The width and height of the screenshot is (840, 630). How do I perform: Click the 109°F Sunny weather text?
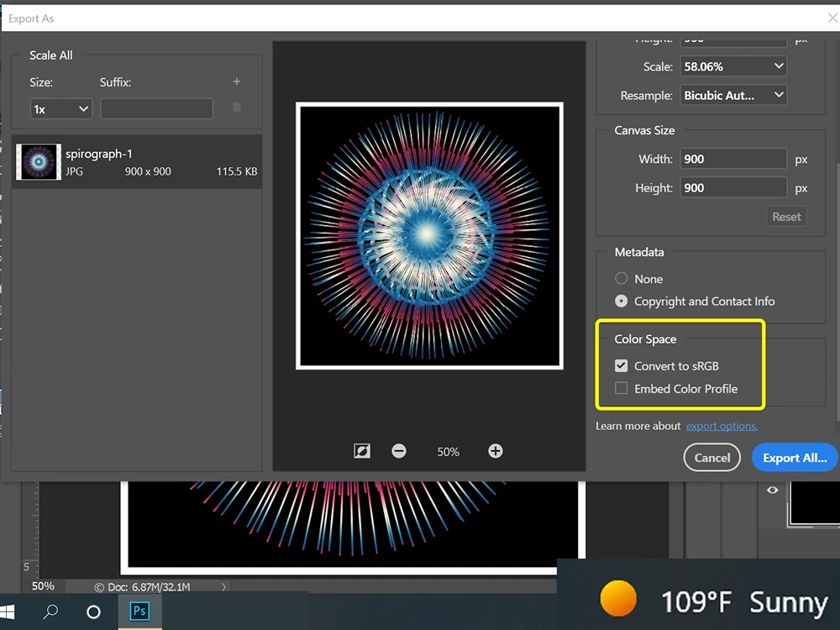point(744,602)
